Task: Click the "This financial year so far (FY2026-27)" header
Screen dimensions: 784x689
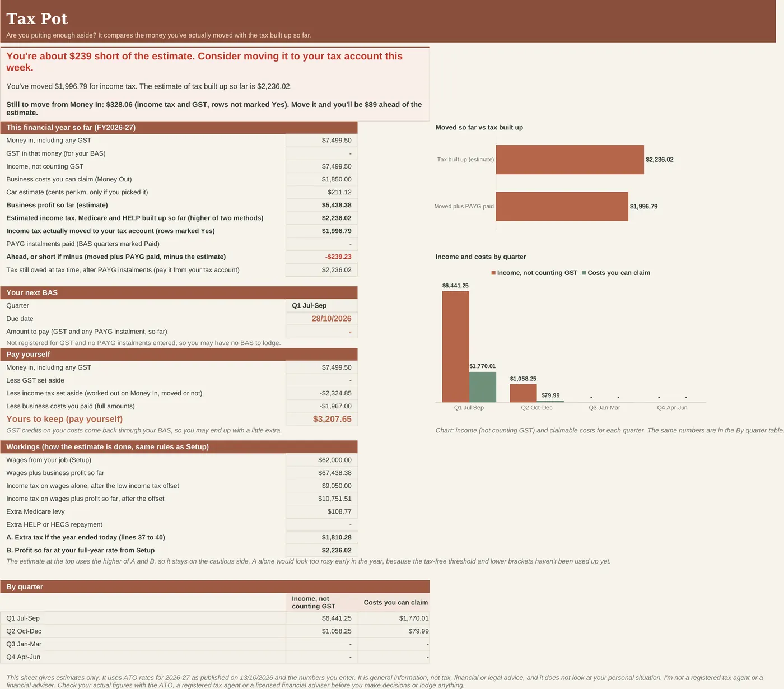Action: click(179, 128)
